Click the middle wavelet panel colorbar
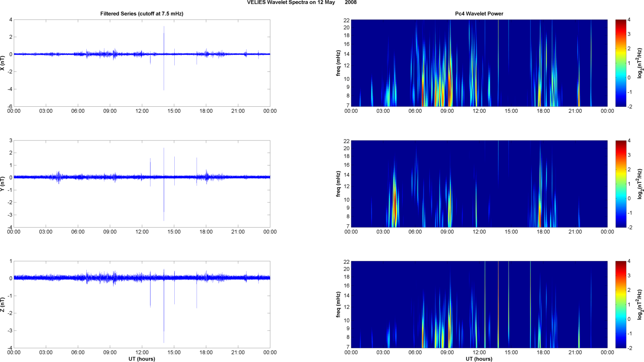This screenshot has width=644, height=362. 621,184
